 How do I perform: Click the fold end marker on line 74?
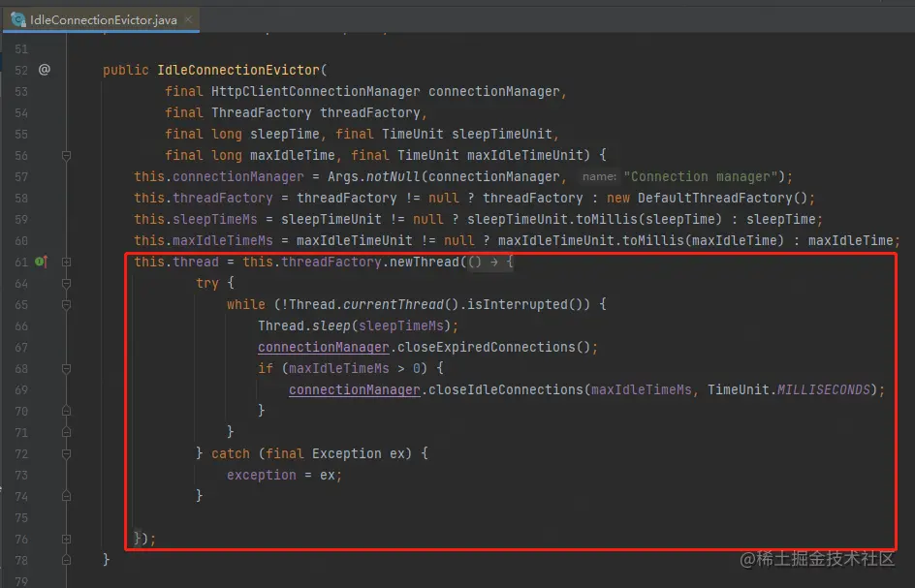(x=67, y=496)
